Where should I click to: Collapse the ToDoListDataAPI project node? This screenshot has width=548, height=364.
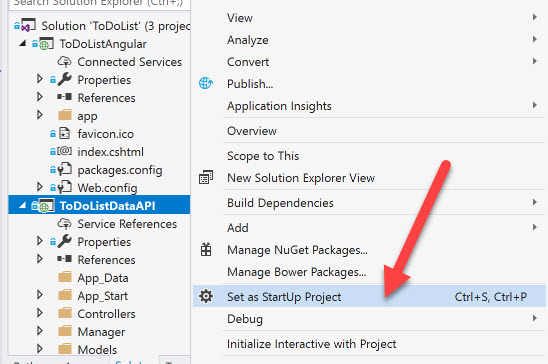[22, 205]
